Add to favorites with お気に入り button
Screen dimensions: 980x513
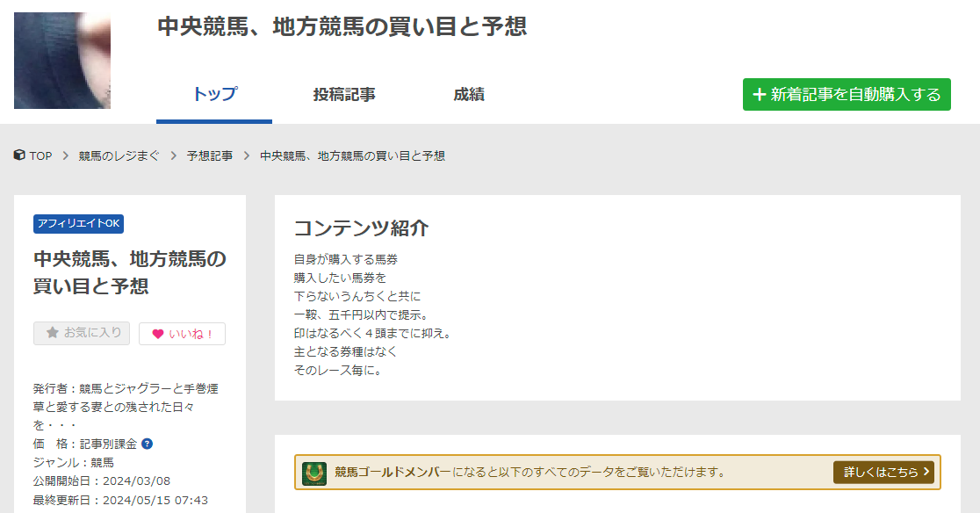[x=82, y=333]
